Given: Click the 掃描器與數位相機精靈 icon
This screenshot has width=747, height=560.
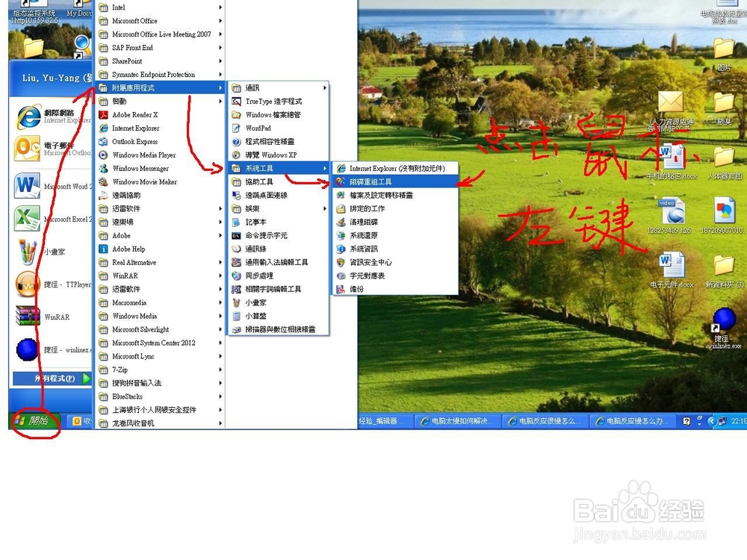Looking at the screenshot, I should 236,329.
